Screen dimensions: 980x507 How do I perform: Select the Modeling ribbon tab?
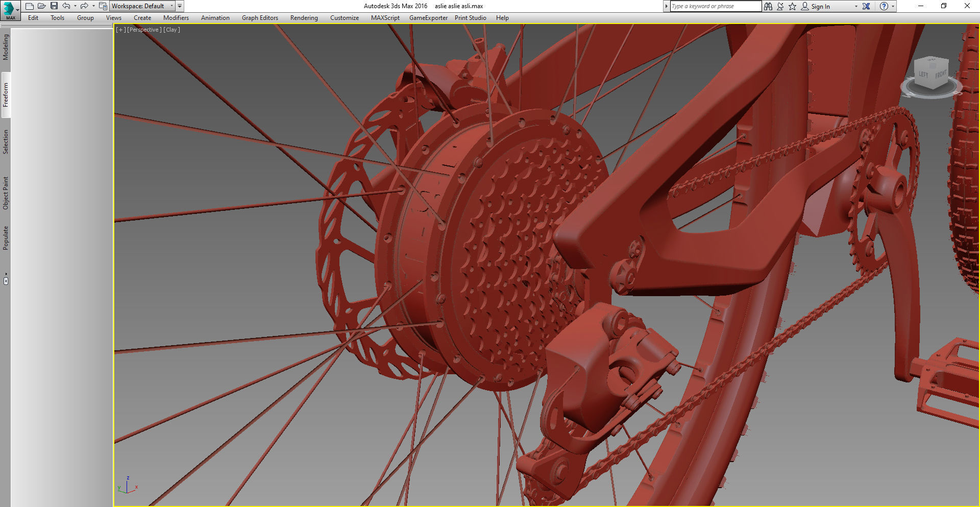pos(6,47)
